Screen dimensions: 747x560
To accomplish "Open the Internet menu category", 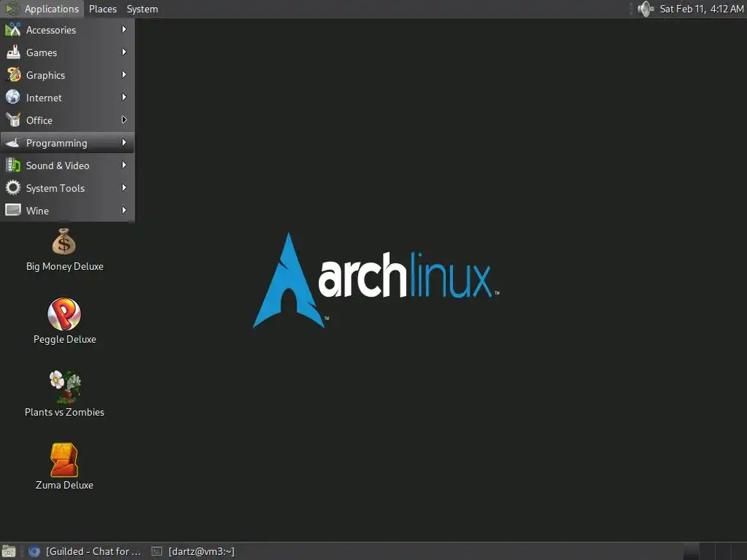I will 67,98.
